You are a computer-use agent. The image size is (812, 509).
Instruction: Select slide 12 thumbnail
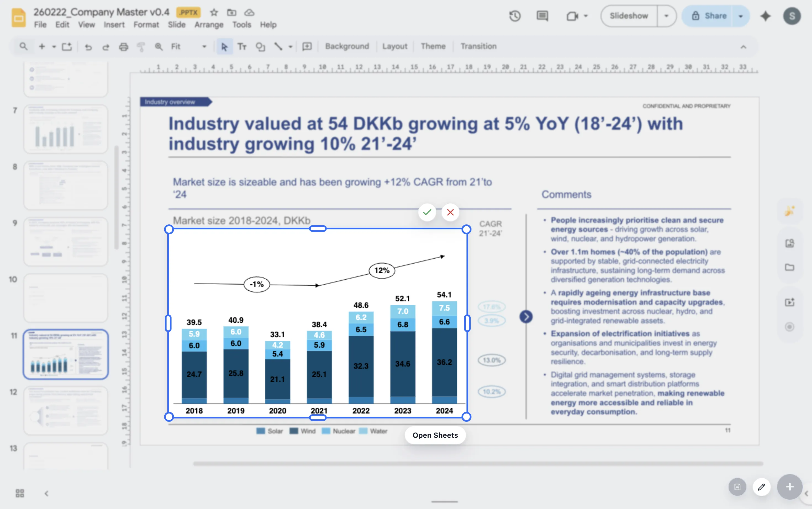(65, 411)
